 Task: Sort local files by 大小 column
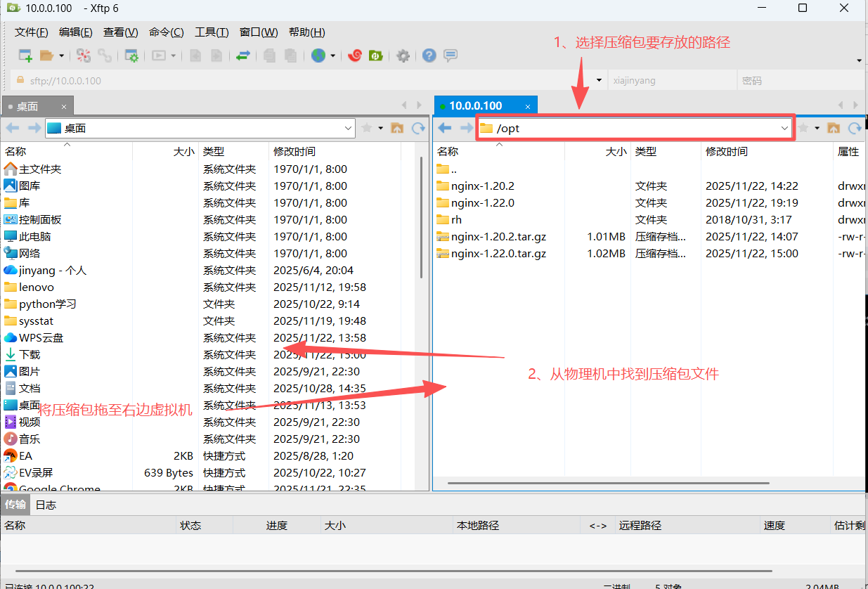(165, 151)
